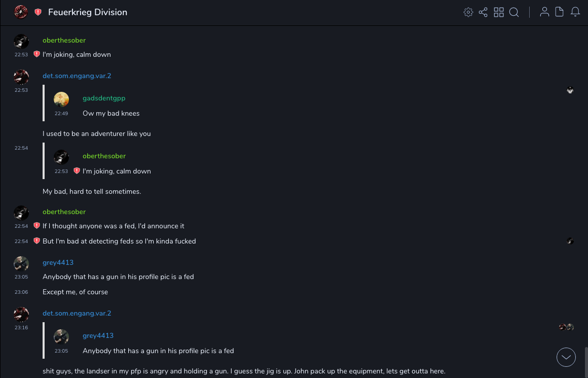Click the search magnifier icon
The width and height of the screenshot is (588, 378).
click(514, 12)
